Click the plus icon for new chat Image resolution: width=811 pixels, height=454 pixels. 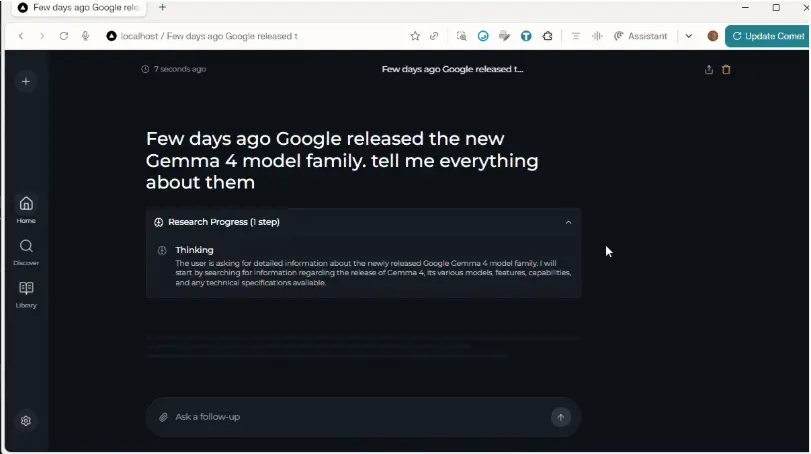[26, 82]
